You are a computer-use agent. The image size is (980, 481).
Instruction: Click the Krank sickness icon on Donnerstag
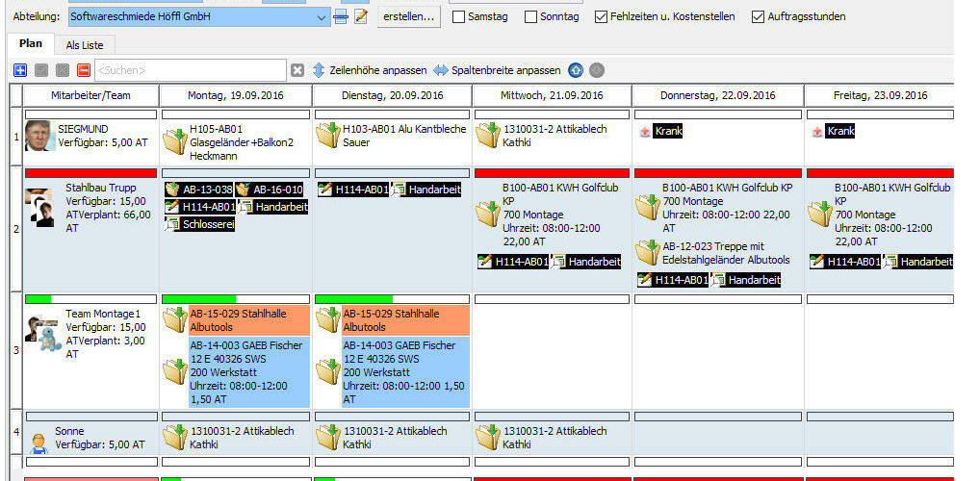pos(644,132)
